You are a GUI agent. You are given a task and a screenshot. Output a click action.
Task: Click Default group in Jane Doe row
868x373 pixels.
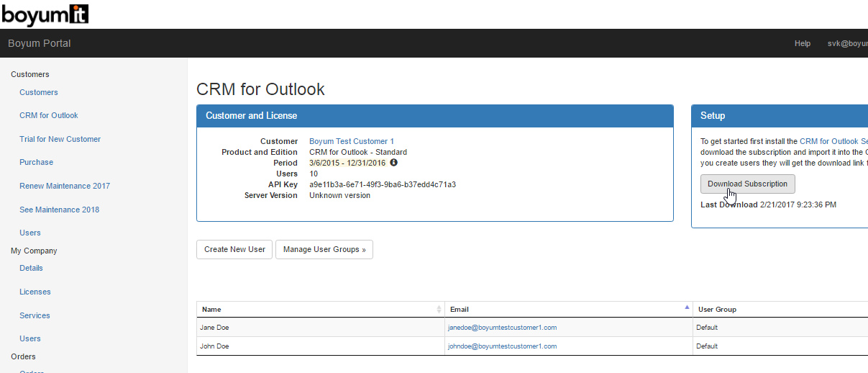707,328
